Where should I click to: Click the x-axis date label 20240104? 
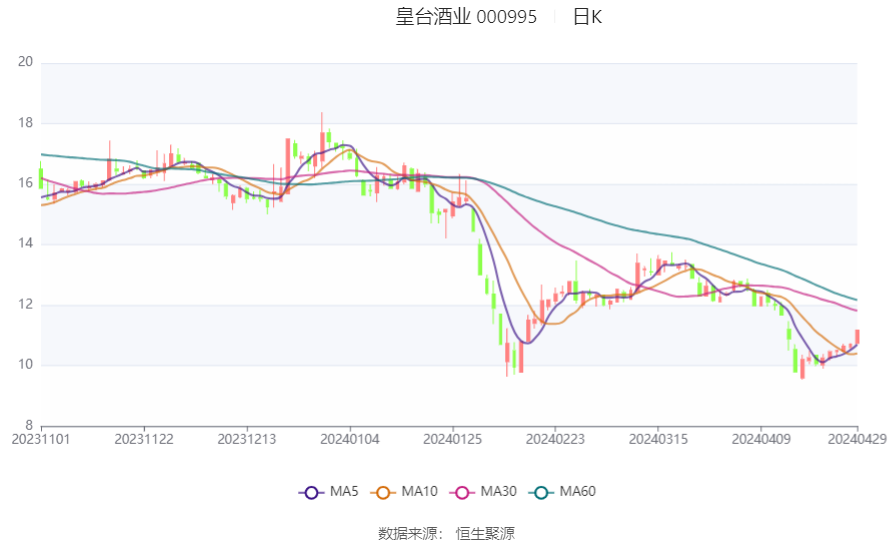click(x=350, y=440)
